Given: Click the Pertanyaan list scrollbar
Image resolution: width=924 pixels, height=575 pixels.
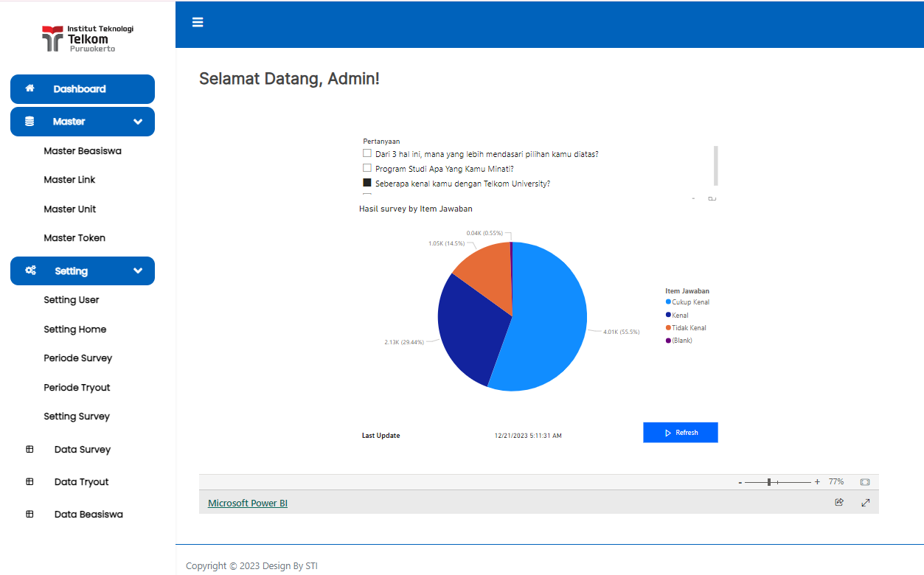Looking at the screenshot, I should pos(715,166).
